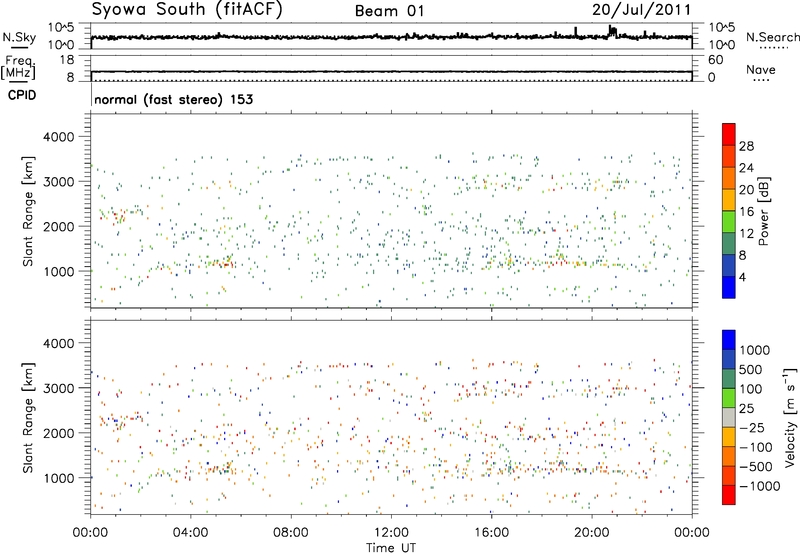Click the '4000' tick on the power panel

coord(59,137)
